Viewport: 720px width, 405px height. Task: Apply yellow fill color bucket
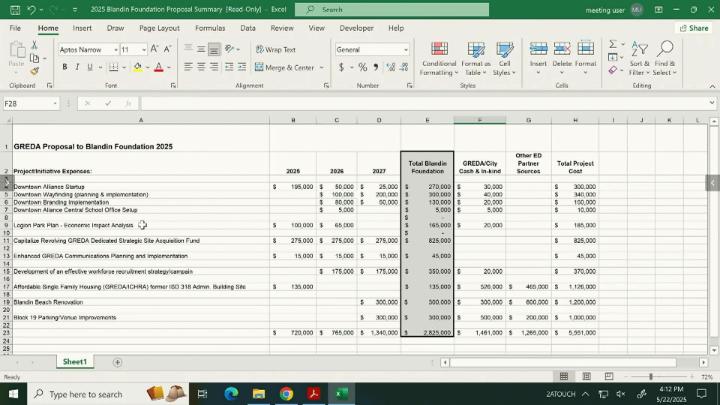point(138,67)
